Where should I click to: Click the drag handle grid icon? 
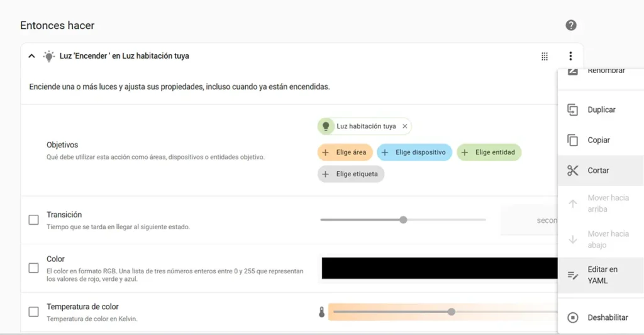(545, 56)
